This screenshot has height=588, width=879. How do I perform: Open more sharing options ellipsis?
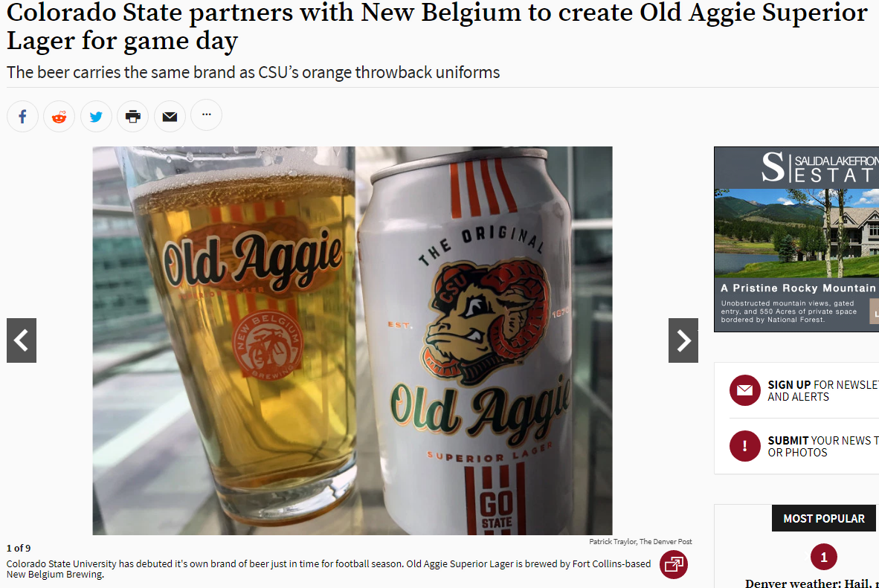coord(206,115)
